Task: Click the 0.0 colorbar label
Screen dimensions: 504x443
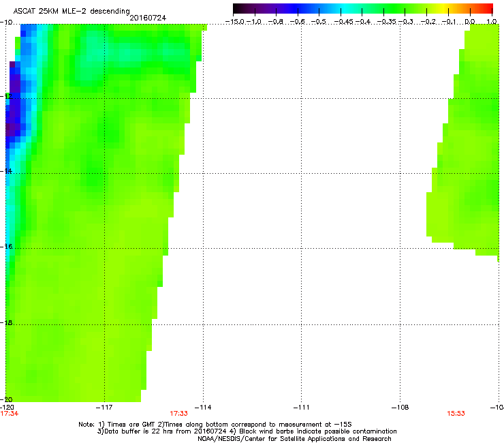Action: coord(470,22)
